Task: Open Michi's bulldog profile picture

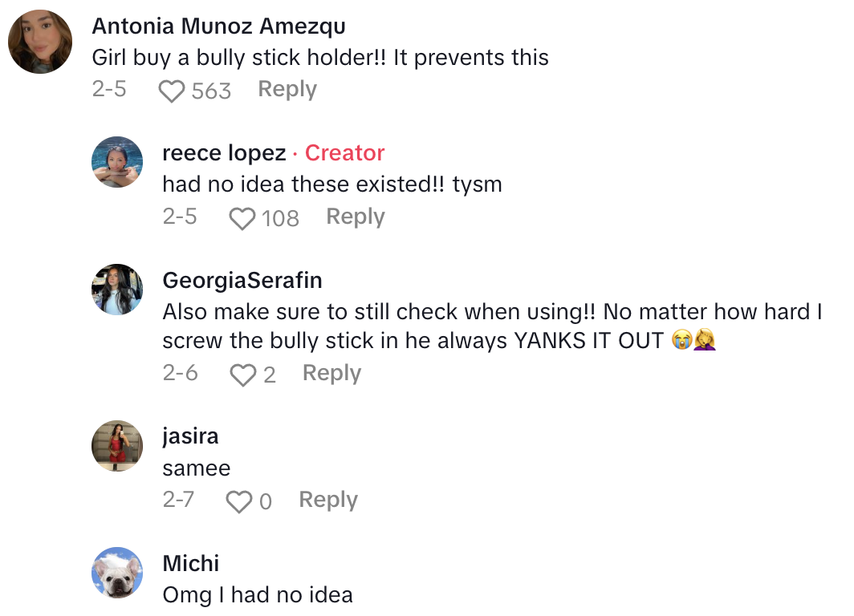Action: coord(116,573)
